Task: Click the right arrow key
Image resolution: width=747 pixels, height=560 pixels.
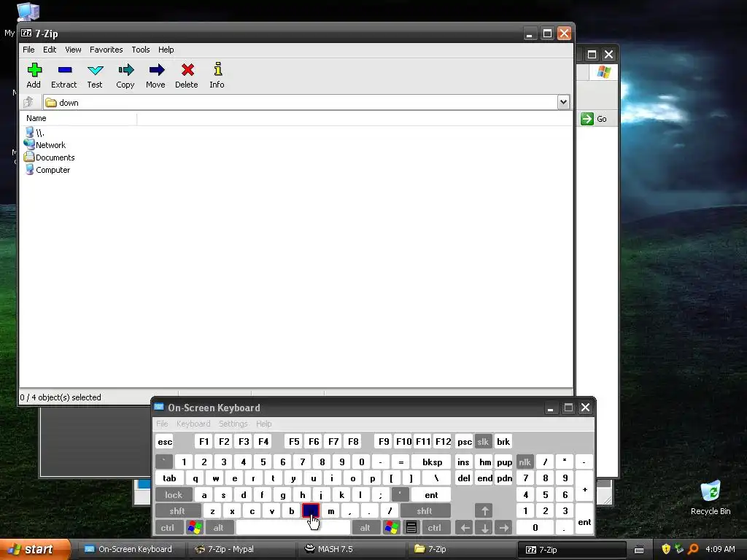Action: (x=504, y=528)
